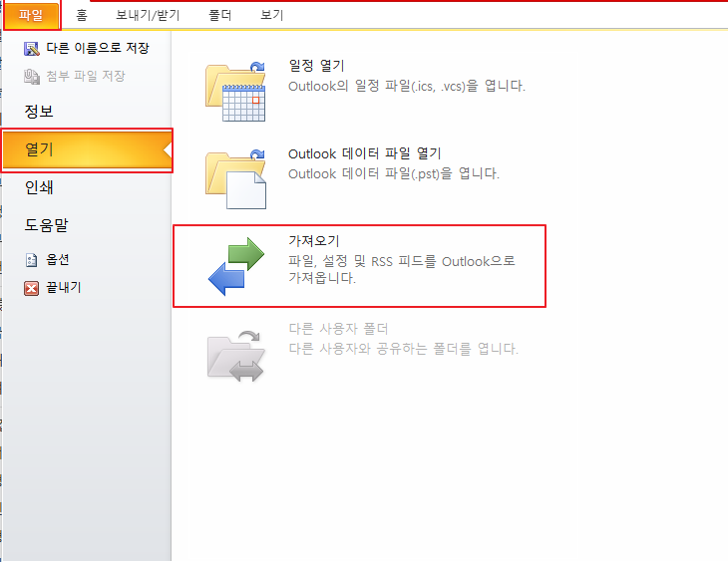Open the 도움말 section
The image size is (728, 562).
coord(47,225)
